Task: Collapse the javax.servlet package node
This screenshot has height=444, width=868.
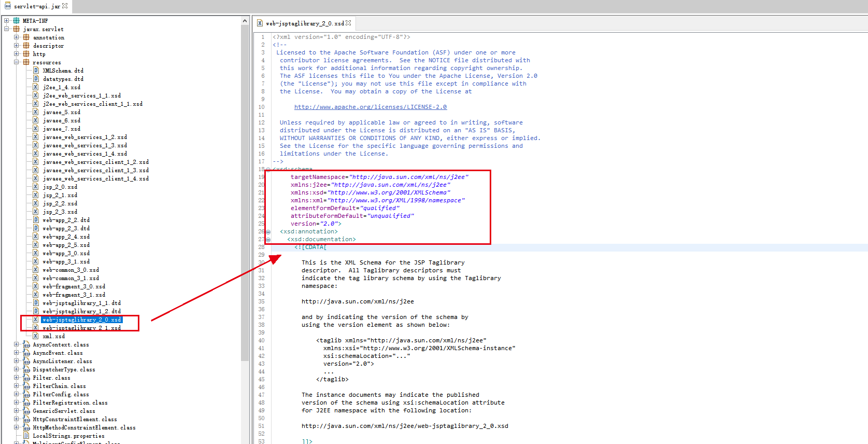Action: point(7,29)
